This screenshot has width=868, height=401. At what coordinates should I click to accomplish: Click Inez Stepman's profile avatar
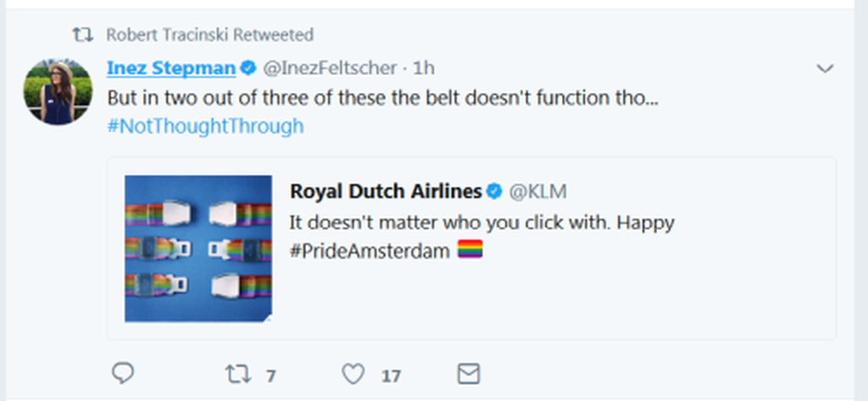coord(58,93)
